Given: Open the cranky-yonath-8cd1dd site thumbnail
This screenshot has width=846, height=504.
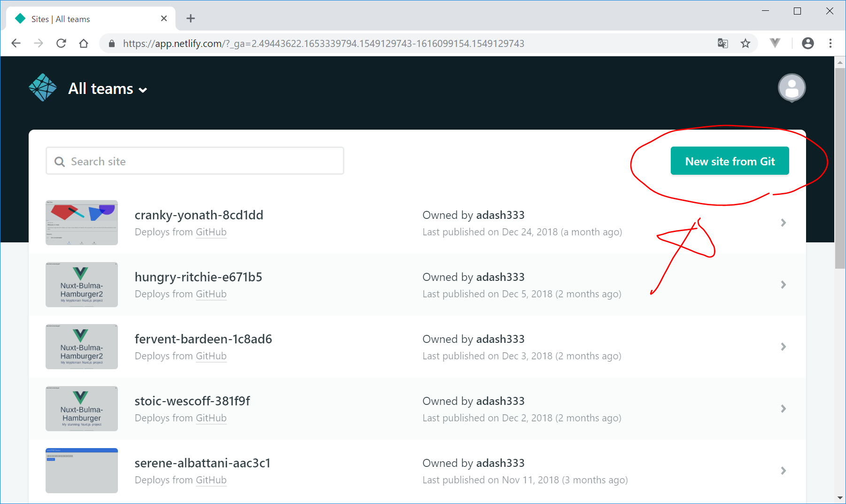Looking at the screenshot, I should click(x=82, y=223).
